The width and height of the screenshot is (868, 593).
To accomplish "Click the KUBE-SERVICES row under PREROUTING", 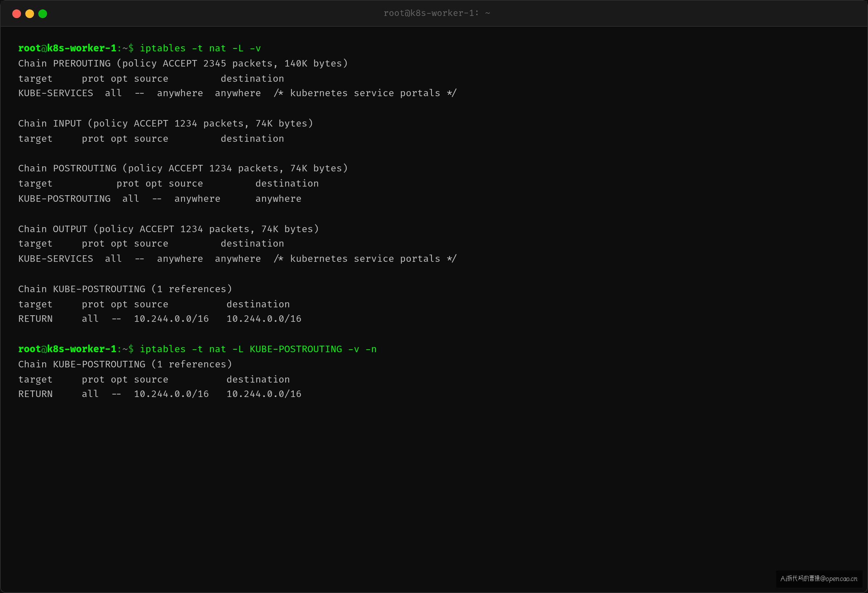I will 237,93.
